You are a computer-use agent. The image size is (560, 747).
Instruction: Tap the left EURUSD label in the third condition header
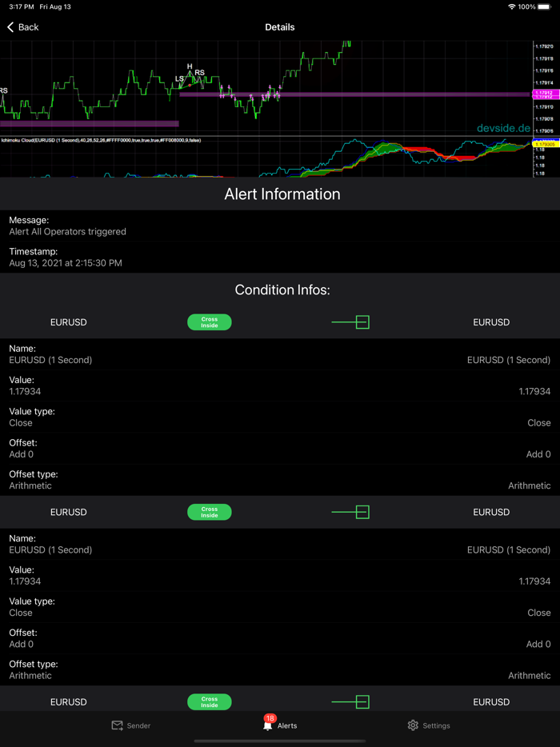pos(69,702)
